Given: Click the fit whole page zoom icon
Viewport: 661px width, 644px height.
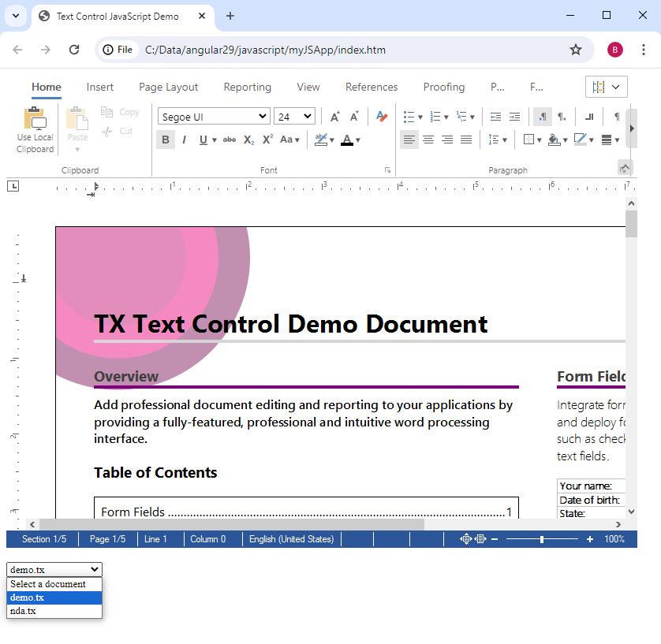Looking at the screenshot, I should coord(480,538).
